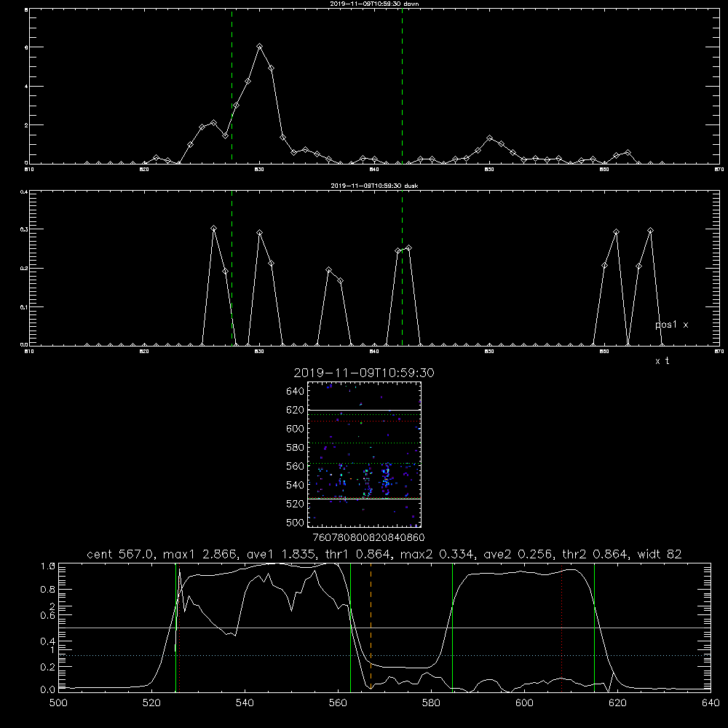Click the '600' tick label on bottom plot x-axis
The image size is (728, 728).
(525, 703)
